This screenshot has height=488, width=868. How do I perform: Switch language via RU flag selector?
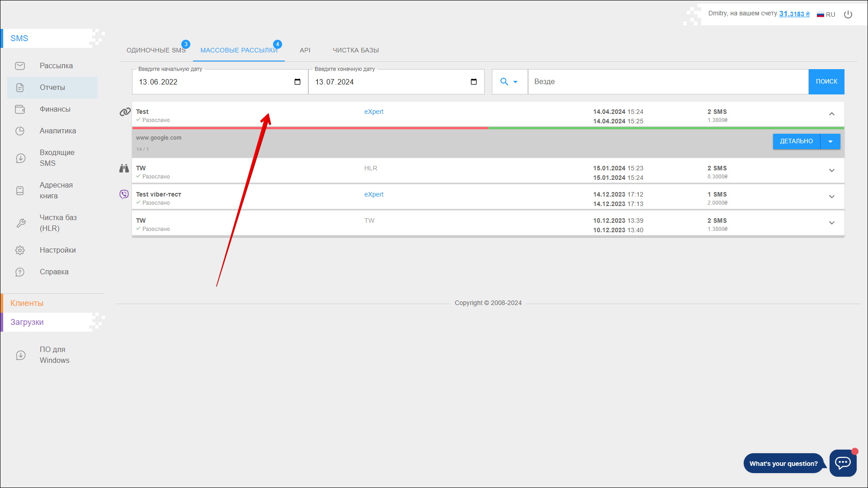826,14
